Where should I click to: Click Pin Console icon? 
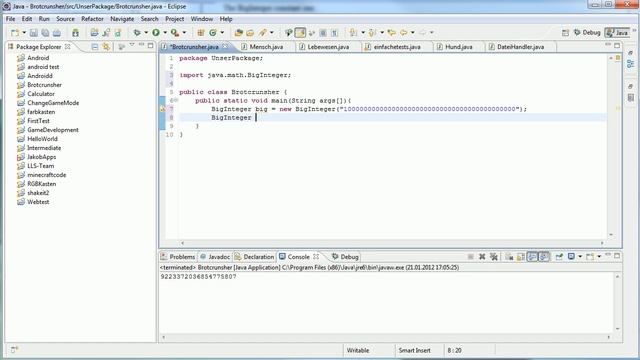click(559, 257)
